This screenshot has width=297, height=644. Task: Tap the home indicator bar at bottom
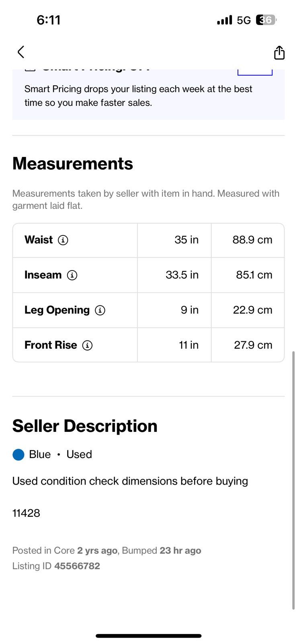point(149,636)
